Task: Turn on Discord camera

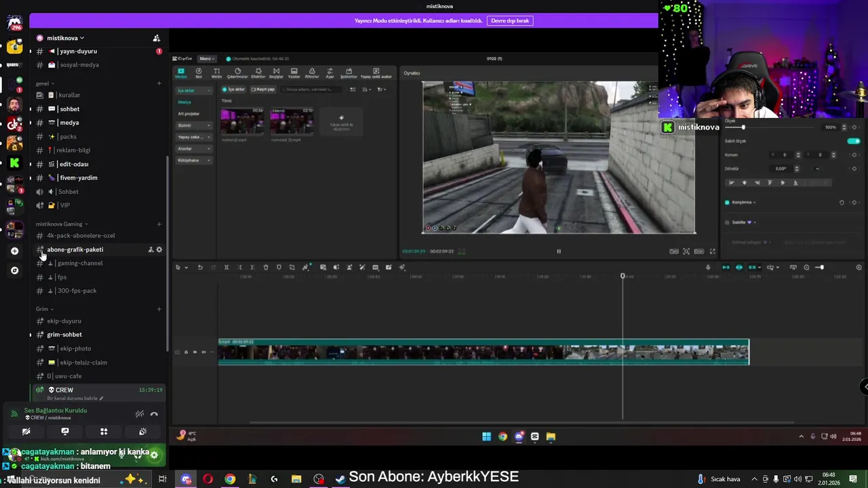Action: (26, 431)
